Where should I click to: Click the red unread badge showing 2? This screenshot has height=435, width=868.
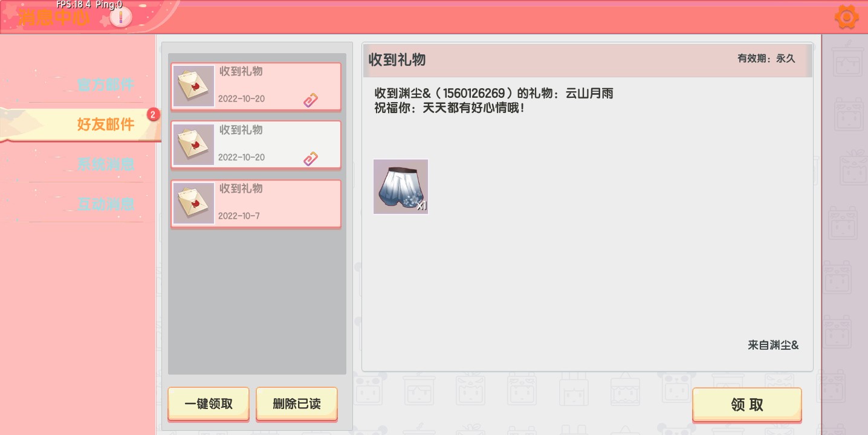154,114
